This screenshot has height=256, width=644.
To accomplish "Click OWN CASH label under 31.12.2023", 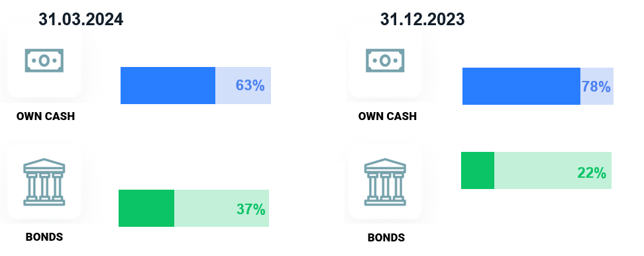I will (x=388, y=116).
